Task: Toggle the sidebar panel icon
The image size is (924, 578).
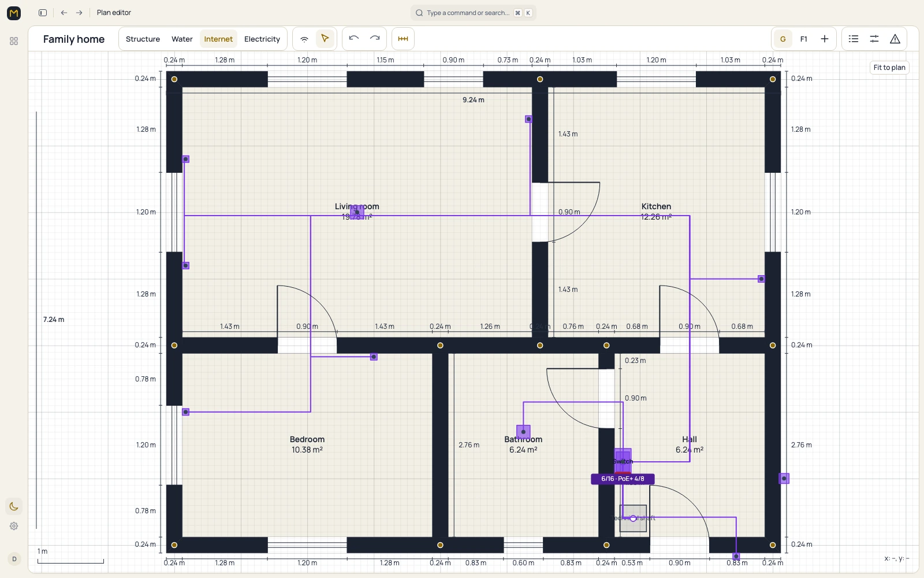Action: tap(43, 13)
